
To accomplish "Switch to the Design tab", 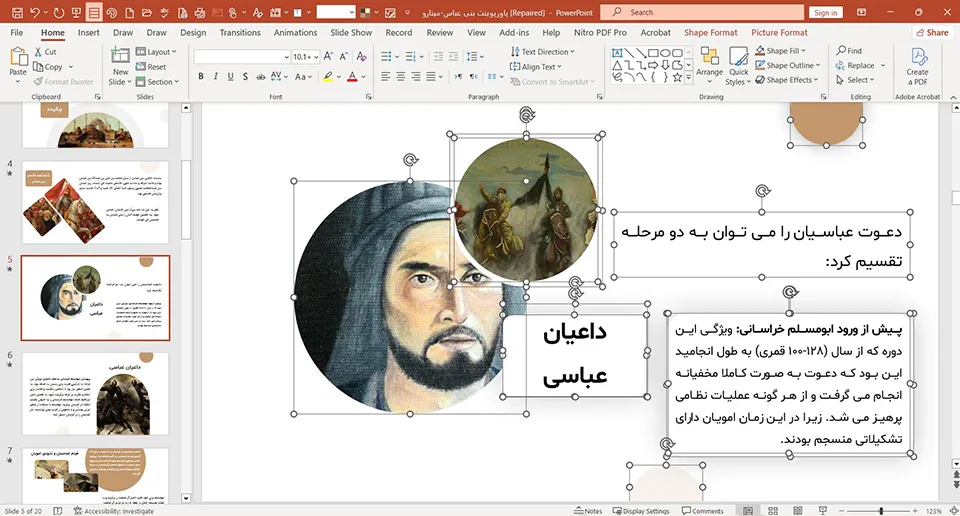I will (x=193, y=32).
